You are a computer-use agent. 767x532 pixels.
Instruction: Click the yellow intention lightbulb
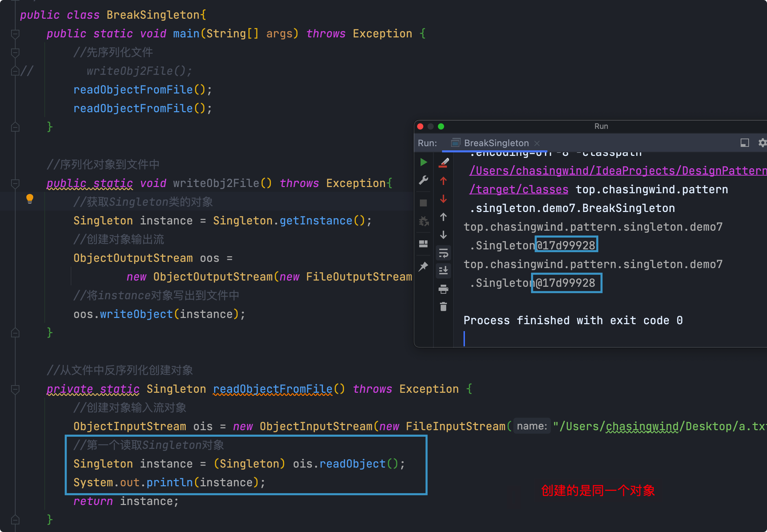(x=30, y=199)
